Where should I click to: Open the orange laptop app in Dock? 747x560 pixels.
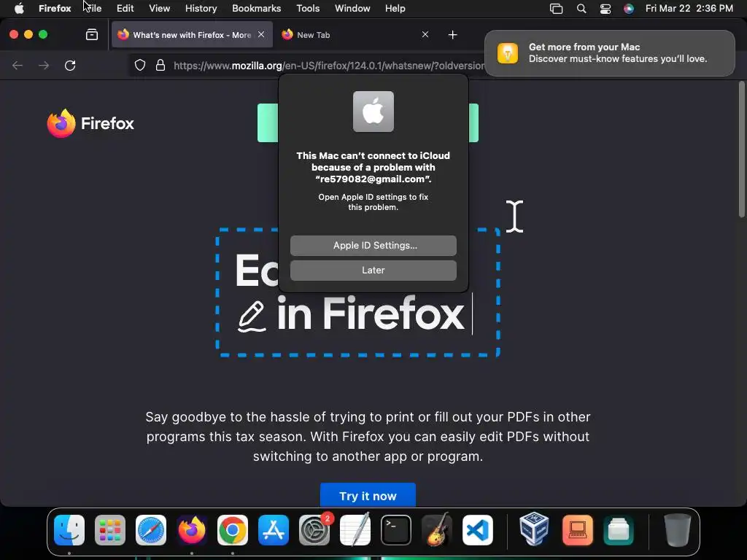pyautogui.click(x=578, y=530)
